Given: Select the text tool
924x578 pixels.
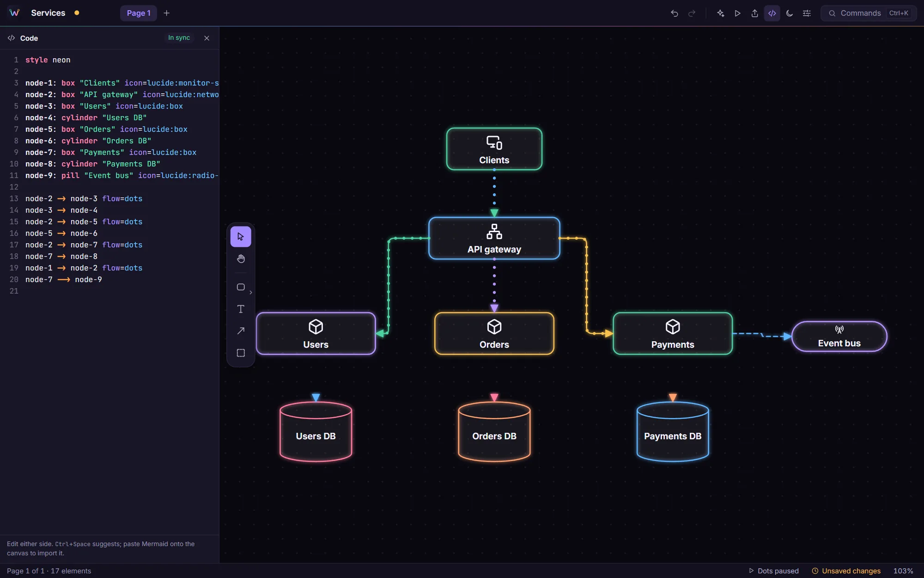Looking at the screenshot, I should pyautogui.click(x=241, y=309).
